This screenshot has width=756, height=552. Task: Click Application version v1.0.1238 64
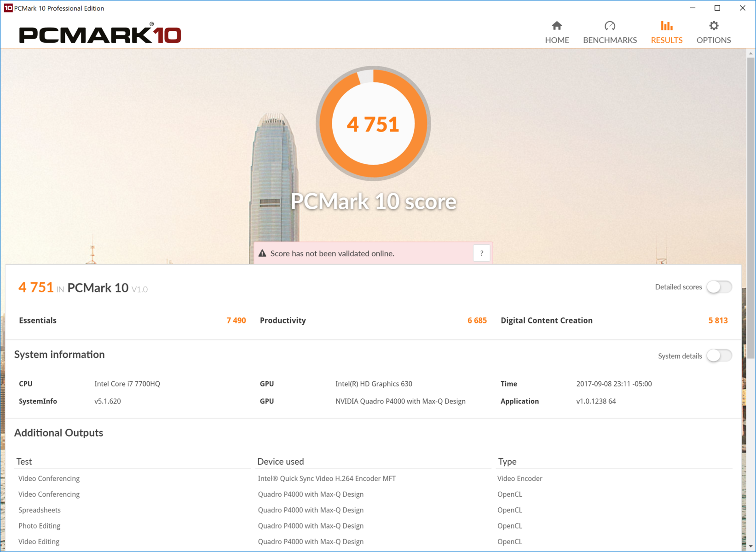[596, 401]
